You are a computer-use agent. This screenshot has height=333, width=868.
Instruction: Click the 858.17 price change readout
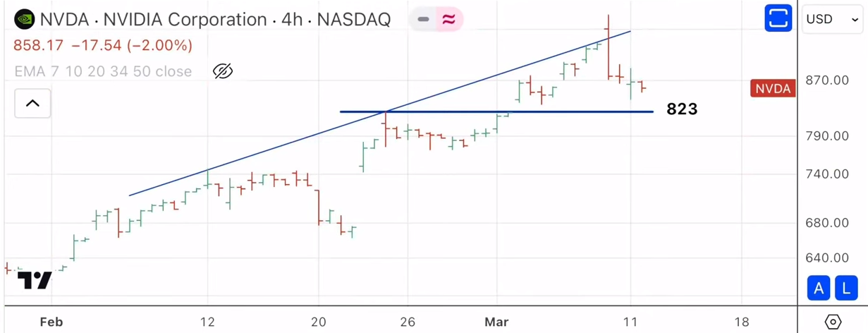pos(103,46)
